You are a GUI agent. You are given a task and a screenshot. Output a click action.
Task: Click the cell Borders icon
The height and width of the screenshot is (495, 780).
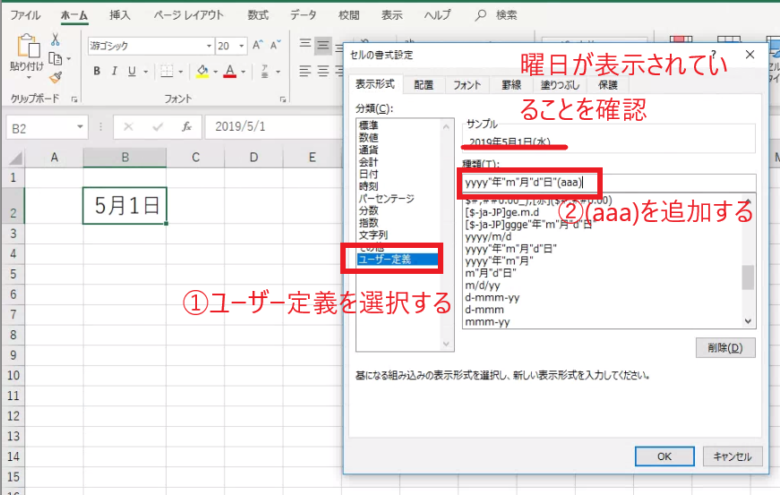[x=169, y=71]
